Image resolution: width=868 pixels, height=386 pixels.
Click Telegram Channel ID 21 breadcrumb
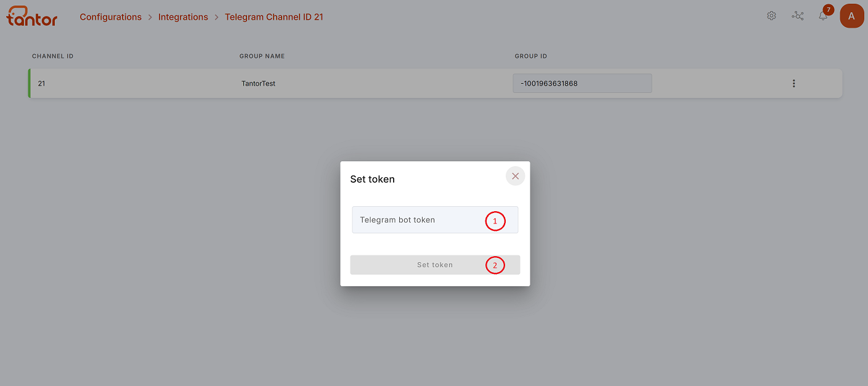(274, 17)
